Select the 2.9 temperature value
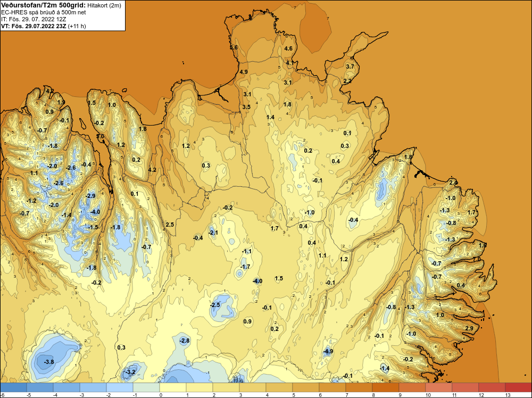 tap(469, 328)
